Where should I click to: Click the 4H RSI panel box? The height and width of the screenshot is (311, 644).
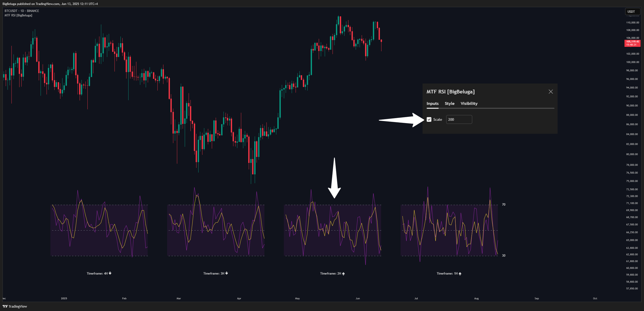[x=99, y=230]
